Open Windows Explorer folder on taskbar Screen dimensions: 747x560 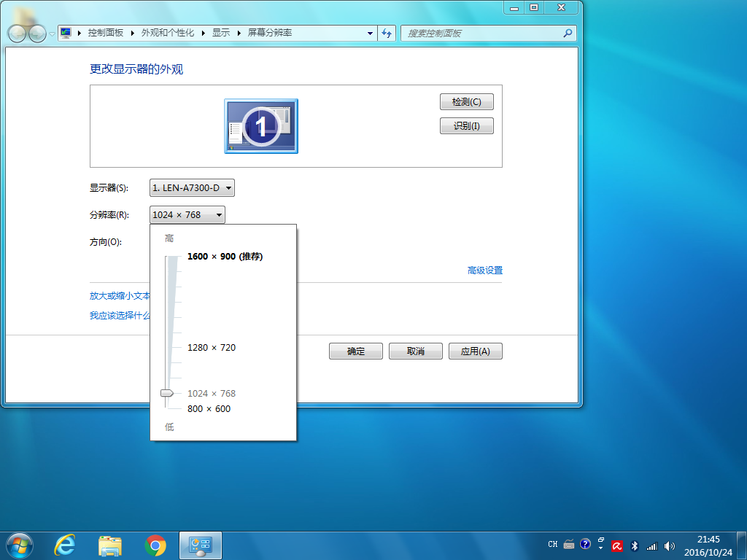tap(110, 545)
